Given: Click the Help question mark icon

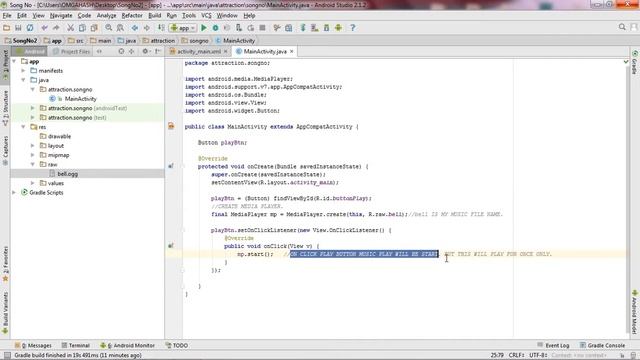Looking at the screenshot, I should (x=353, y=28).
